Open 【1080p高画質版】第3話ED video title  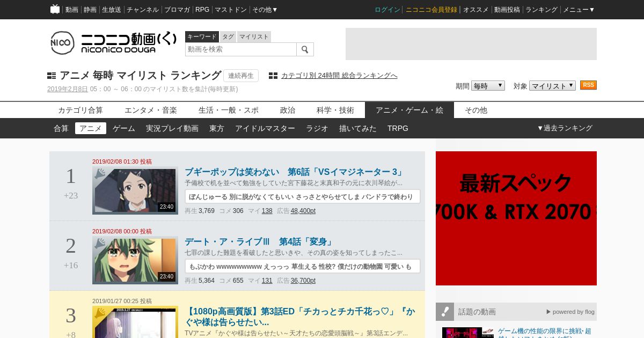299,317
